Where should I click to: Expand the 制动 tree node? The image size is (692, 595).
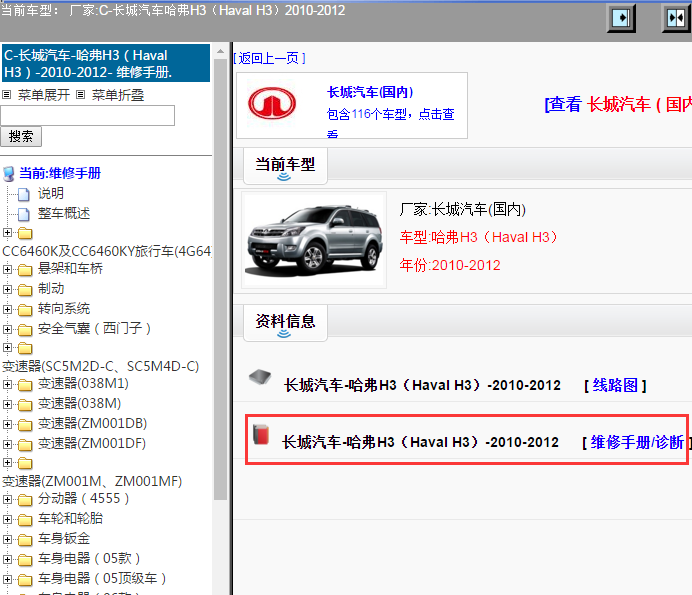(x=7, y=289)
